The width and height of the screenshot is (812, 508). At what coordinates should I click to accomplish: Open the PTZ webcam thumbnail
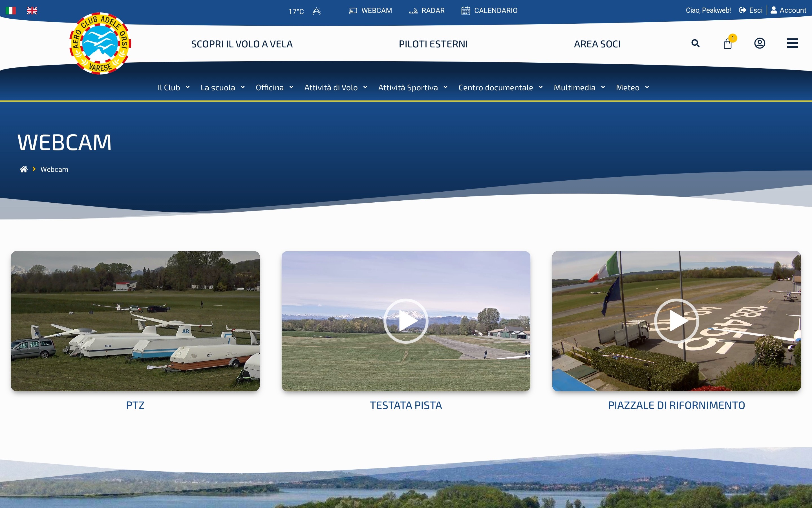click(x=135, y=321)
